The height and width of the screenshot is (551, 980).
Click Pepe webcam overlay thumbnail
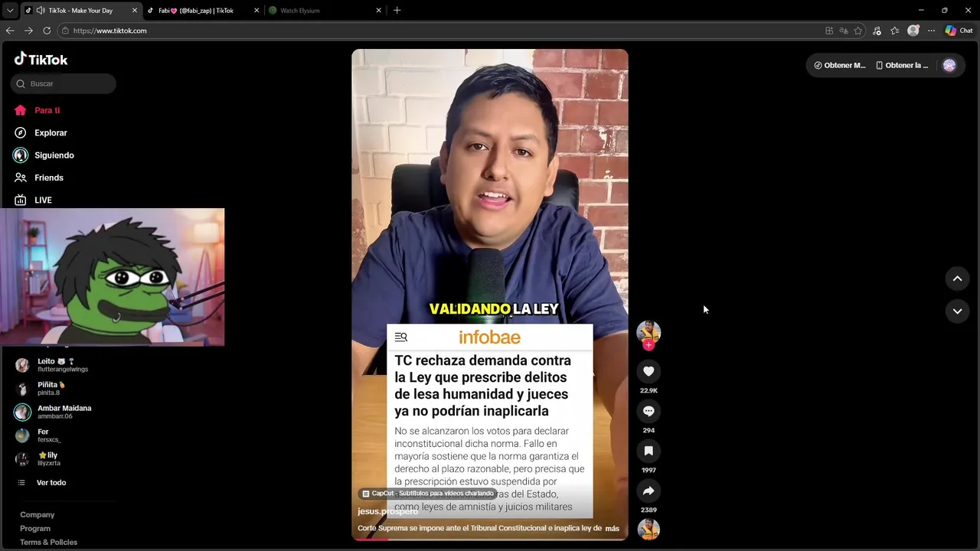[113, 277]
